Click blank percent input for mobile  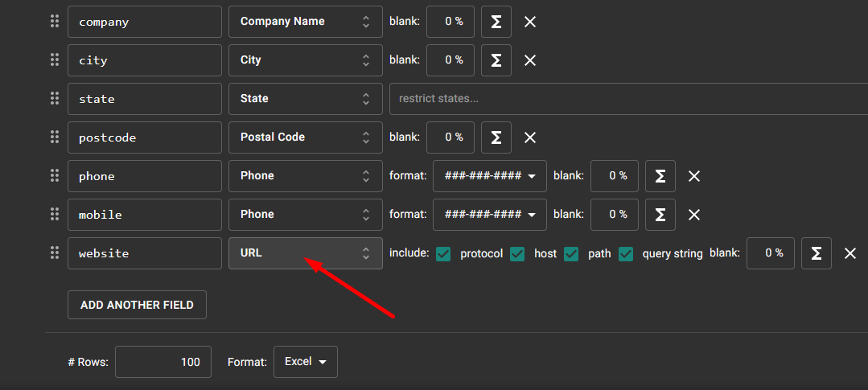615,214
